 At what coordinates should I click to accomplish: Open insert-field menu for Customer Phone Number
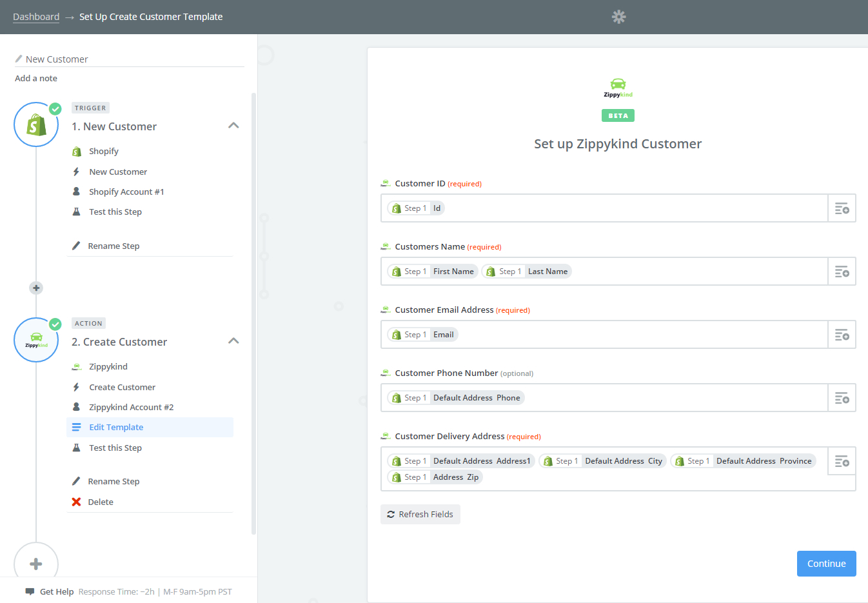[842, 398]
